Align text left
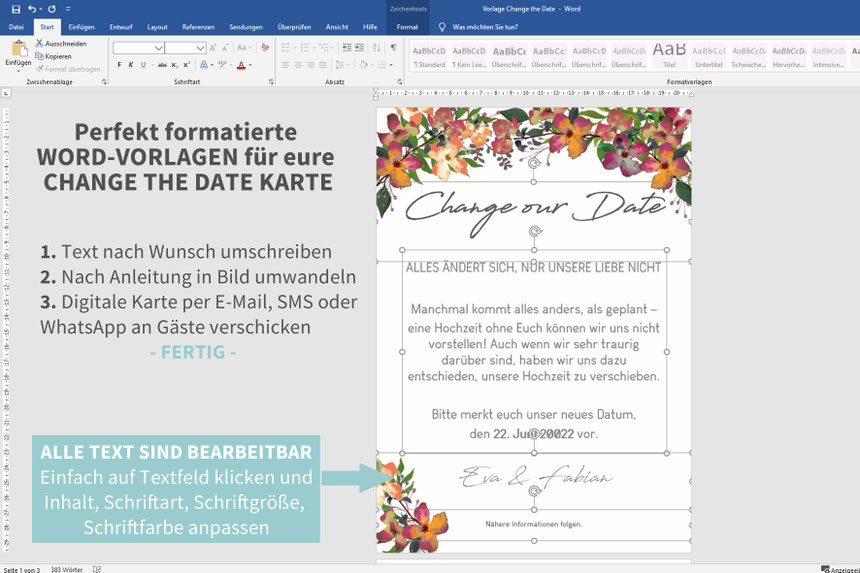 (x=286, y=65)
